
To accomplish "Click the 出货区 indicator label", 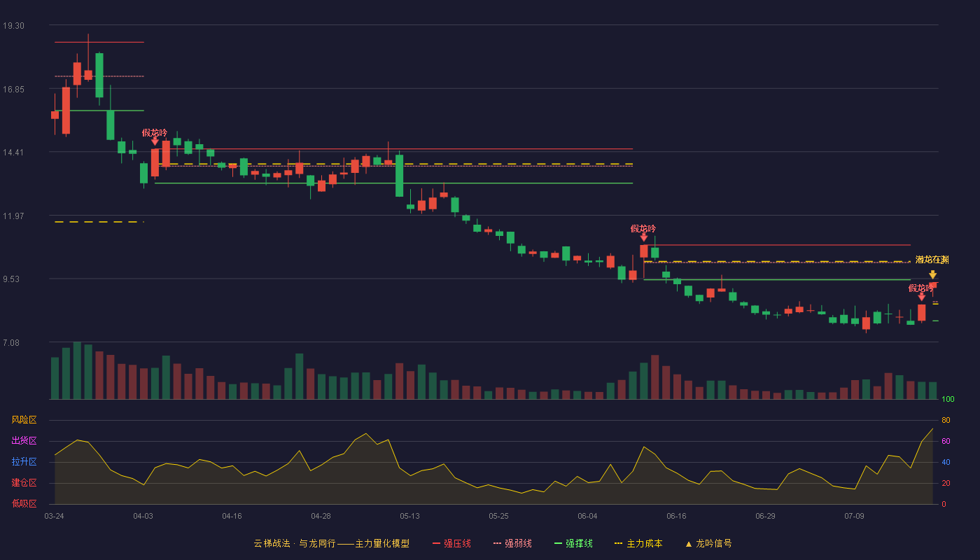I will click(24, 441).
